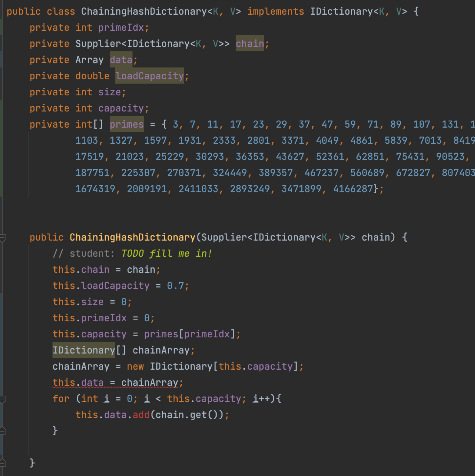Click the highlighted 'data' field name
Viewport: 475px width, 476px height.
(121, 60)
